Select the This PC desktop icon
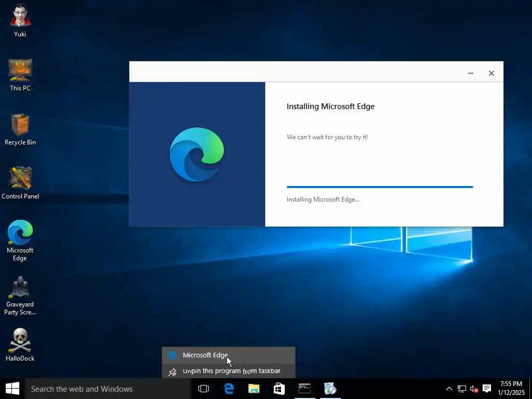This screenshot has height=399, width=532. coord(20,75)
